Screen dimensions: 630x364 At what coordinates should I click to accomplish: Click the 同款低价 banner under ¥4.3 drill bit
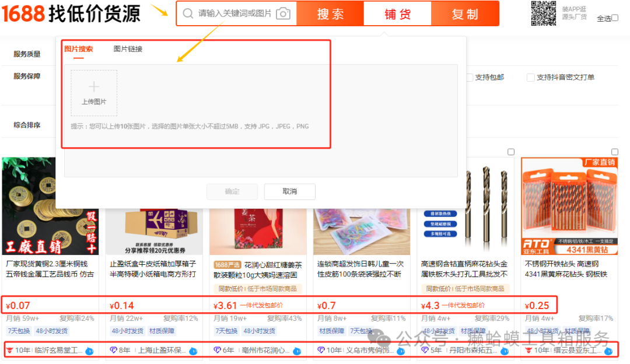466,289
